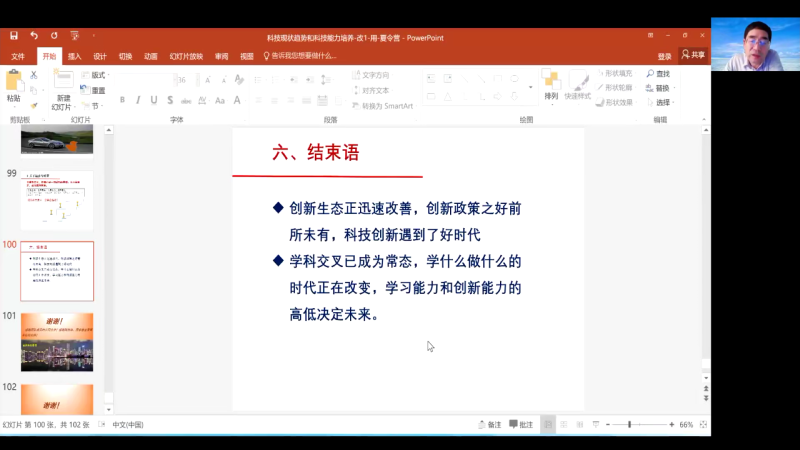Click 形状效果 shape effects
This screenshot has height=450, width=800.
click(614, 103)
